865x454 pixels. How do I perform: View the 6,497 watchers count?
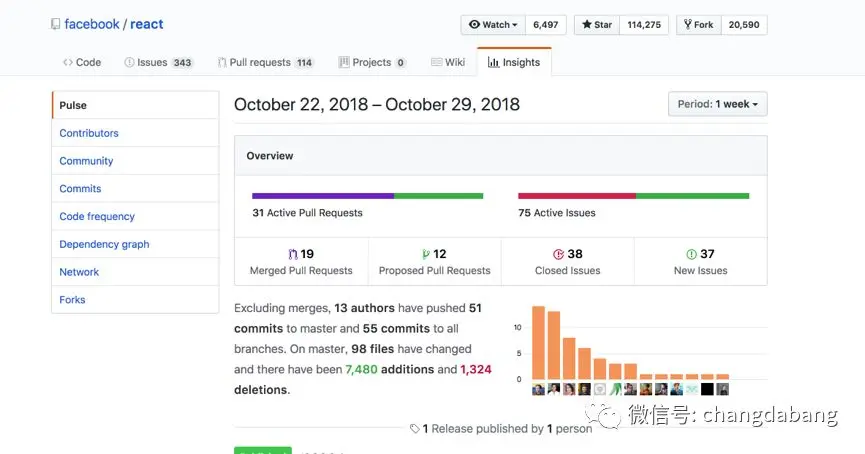[x=546, y=25]
